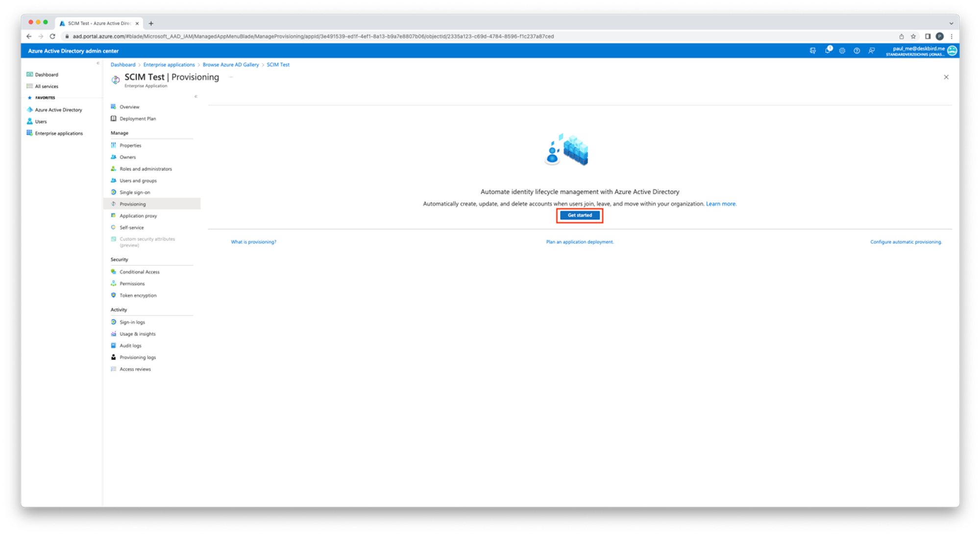Select Provisioning logs in Activity section
980x534 pixels.
coord(138,357)
